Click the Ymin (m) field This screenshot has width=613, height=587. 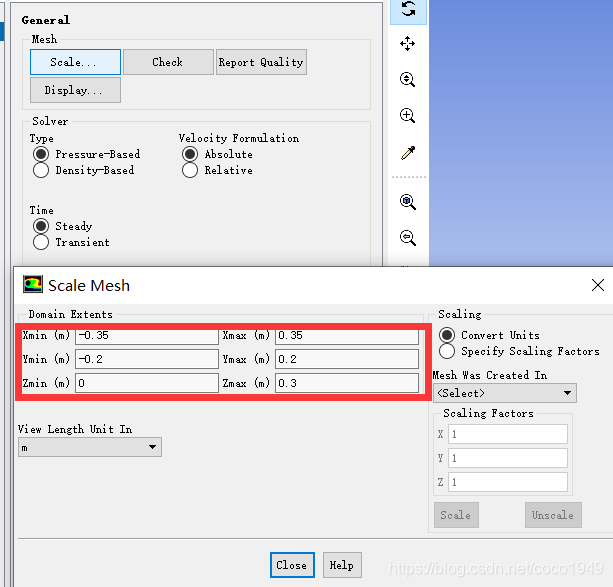[x=147, y=359]
